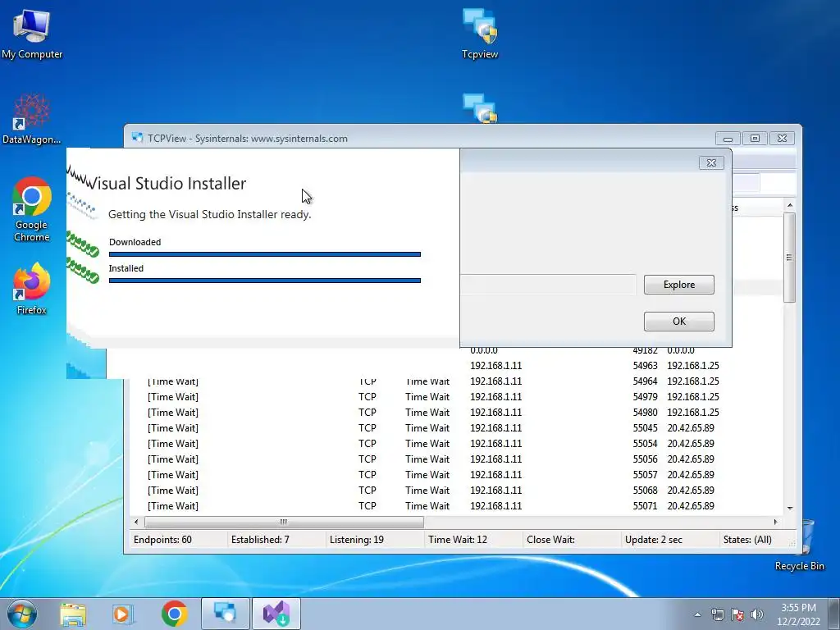
Task: Click TCPView vertical scrollbar thumb
Action: 789,257
